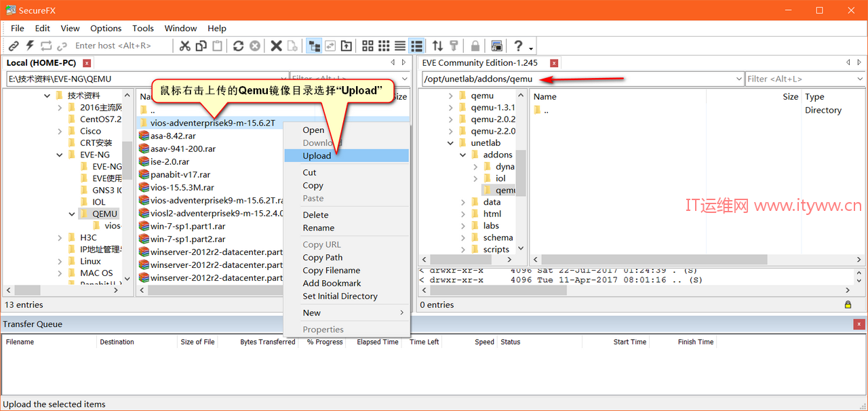The height and width of the screenshot is (411, 868).
Task: Expand the remote iol folder
Action: click(x=475, y=178)
